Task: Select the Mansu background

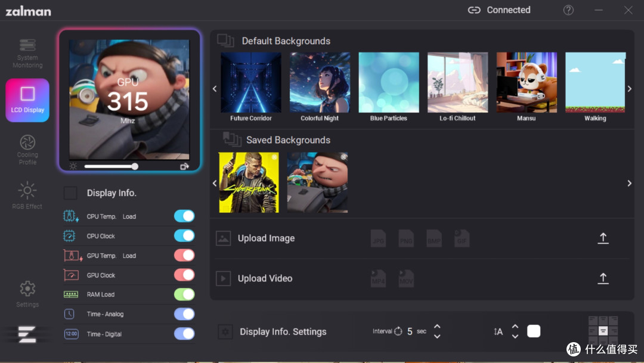Action: (x=527, y=82)
